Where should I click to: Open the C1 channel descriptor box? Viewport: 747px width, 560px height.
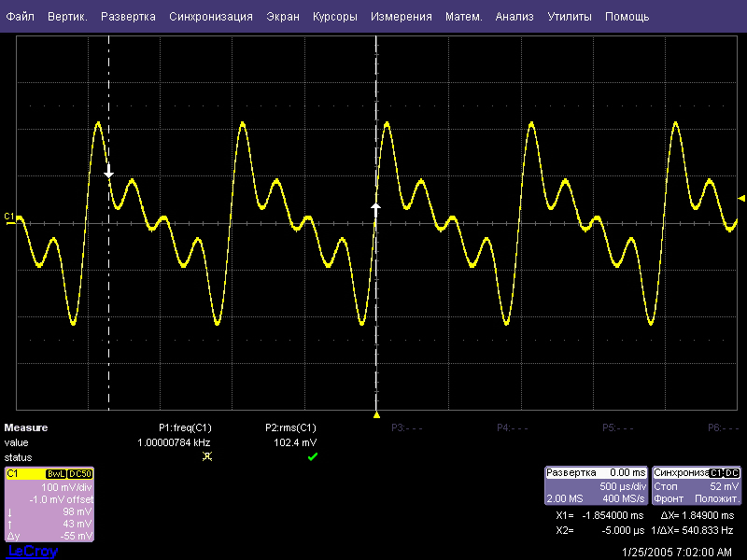coord(49,504)
